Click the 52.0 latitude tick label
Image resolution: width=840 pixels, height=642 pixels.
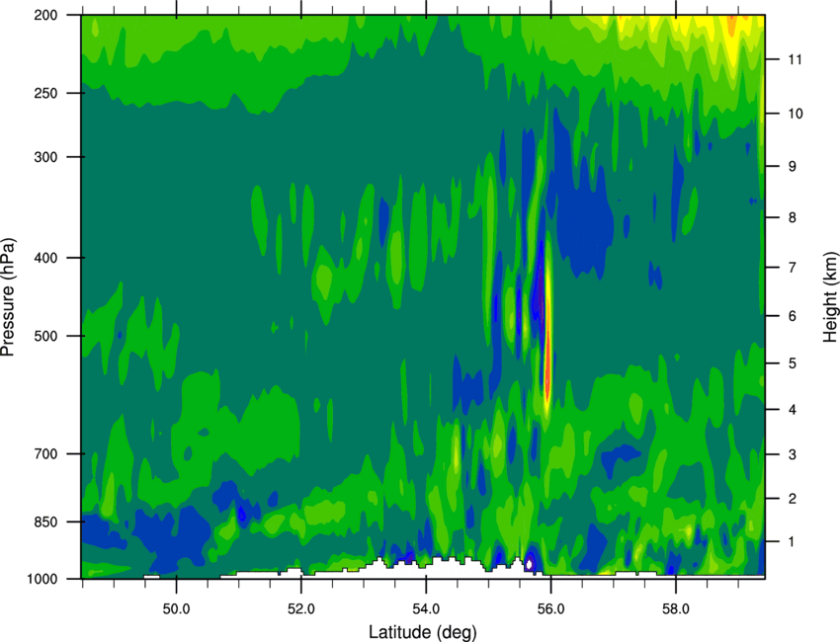pos(301,608)
